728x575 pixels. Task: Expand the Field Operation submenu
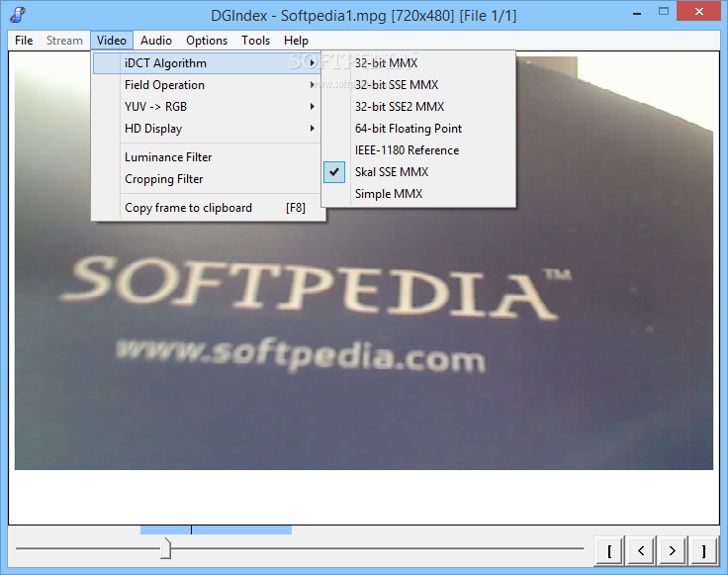(207, 85)
